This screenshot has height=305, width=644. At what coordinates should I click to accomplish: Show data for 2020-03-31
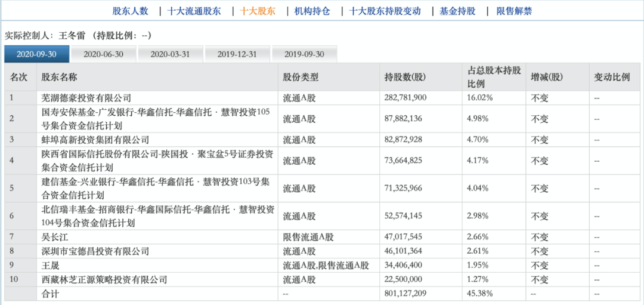(170, 54)
